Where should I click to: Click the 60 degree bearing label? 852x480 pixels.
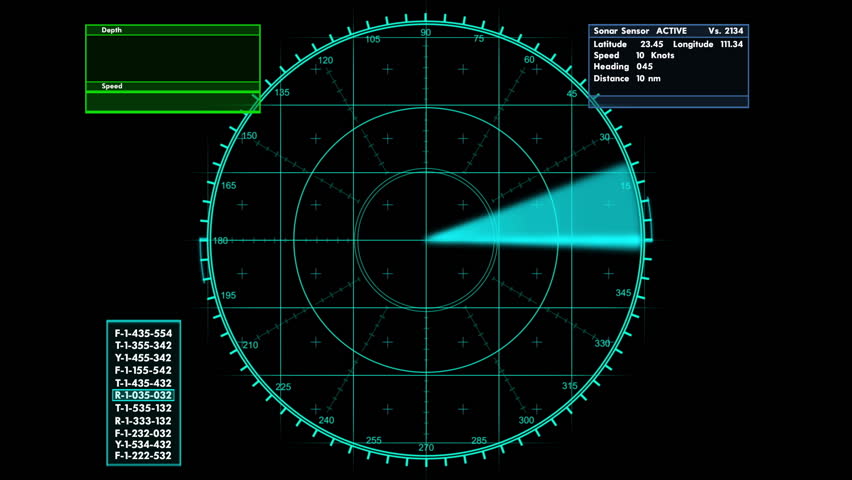(x=529, y=60)
